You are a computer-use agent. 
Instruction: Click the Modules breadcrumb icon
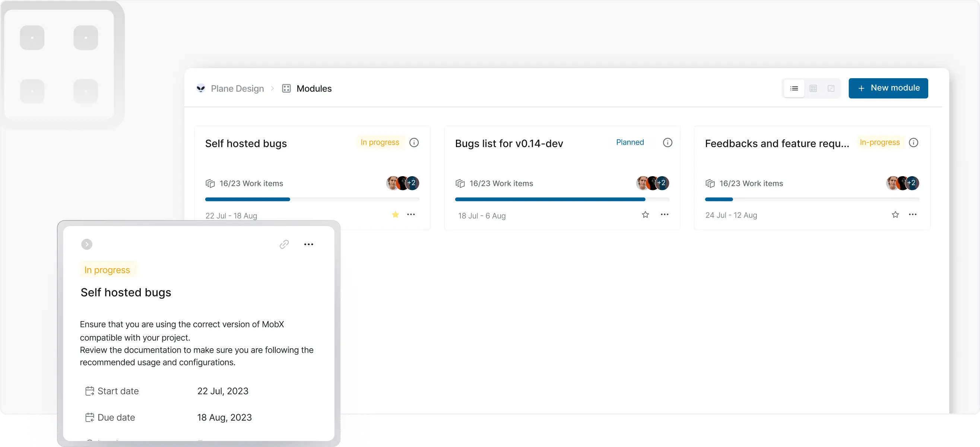286,88
